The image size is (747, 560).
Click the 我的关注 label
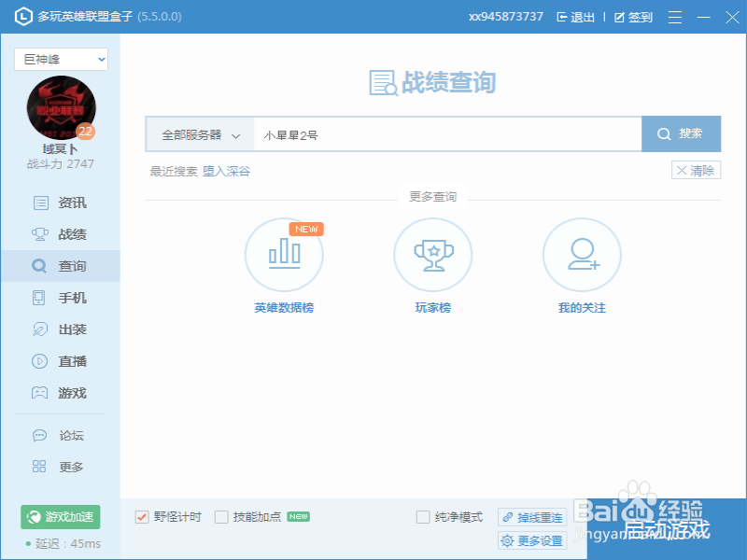pos(582,308)
